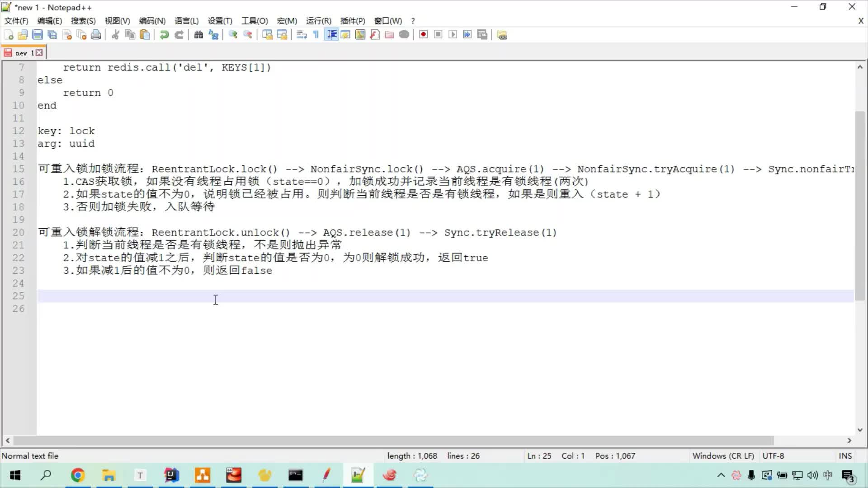This screenshot has height=488, width=868.
Task: Open the 语言(L) menu
Action: point(187,21)
